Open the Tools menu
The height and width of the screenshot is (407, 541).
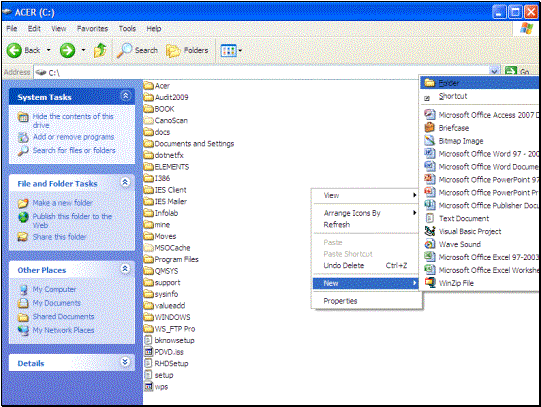[x=127, y=29]
